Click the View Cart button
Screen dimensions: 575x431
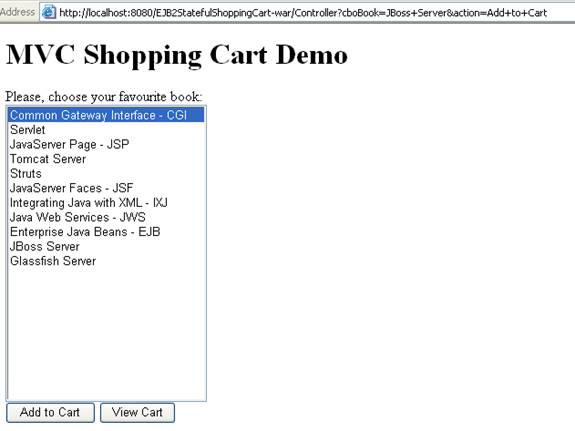point(138,412)
